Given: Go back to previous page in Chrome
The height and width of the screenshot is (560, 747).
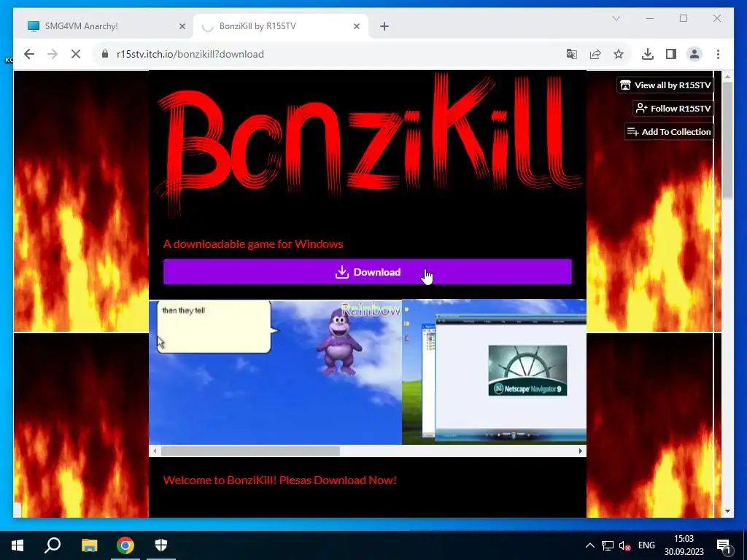Looking at the screenshot, I should point(29,54).
